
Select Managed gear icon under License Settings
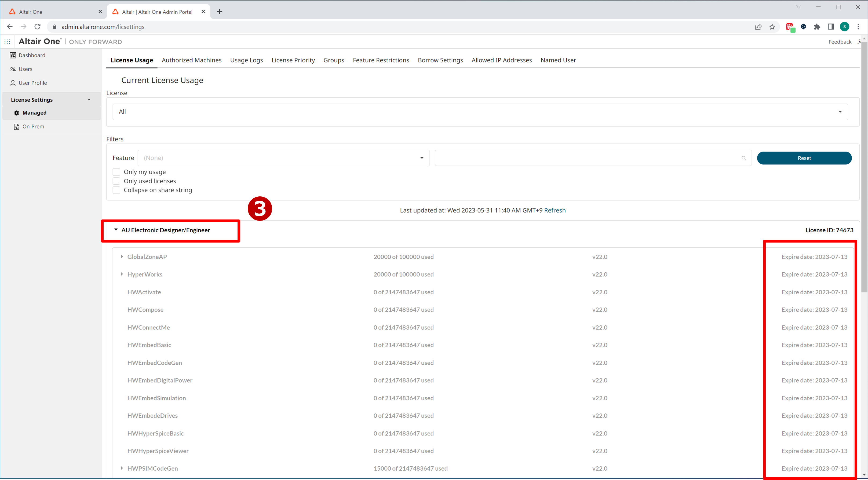pos(17,113)
